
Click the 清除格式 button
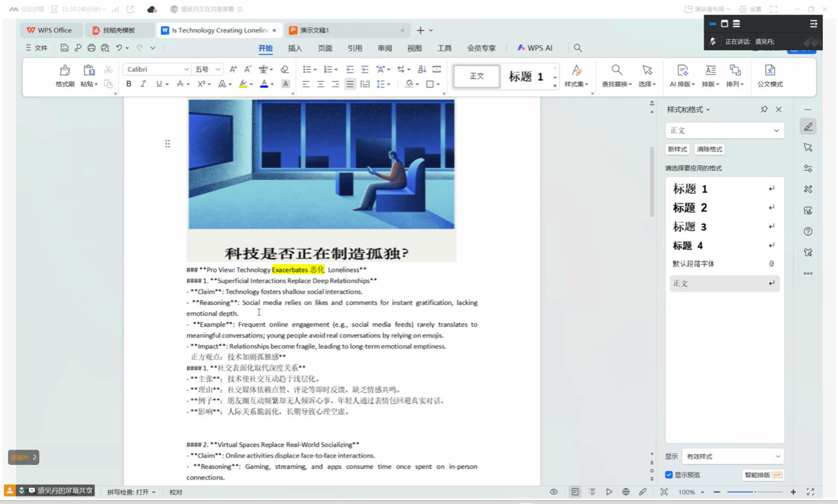pyautogui.click(x=710, y=149)
